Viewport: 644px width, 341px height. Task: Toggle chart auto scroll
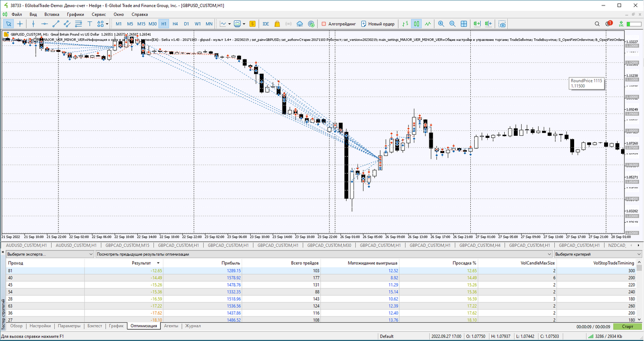click(477, 23)
